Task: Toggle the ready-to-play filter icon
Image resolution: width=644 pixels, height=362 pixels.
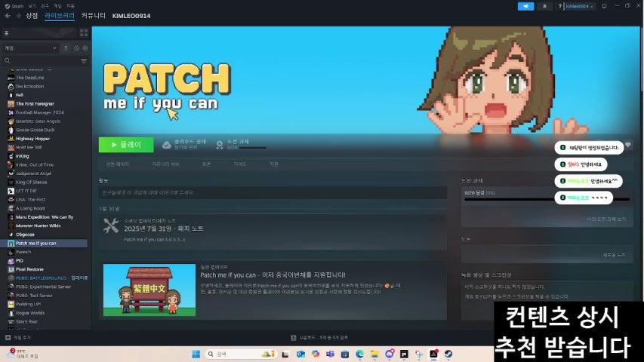Action: [85, 48]
